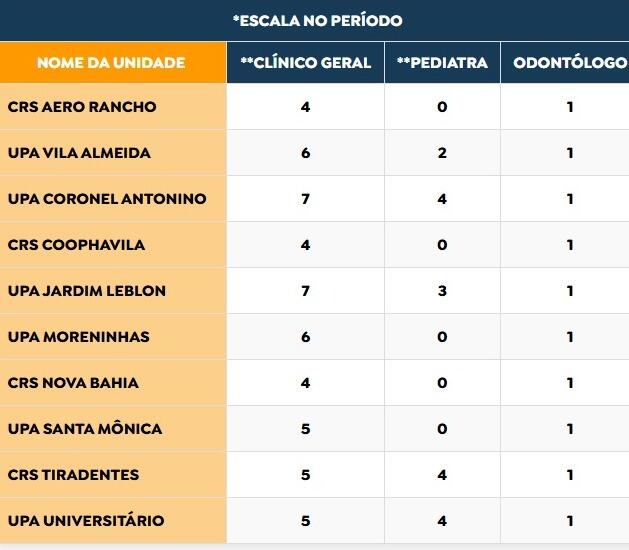Select the UPA JARDIM LEBLON unit
The height and width of the screenshot is (550, 629).
pyautogui.click(x=86, y=291)
